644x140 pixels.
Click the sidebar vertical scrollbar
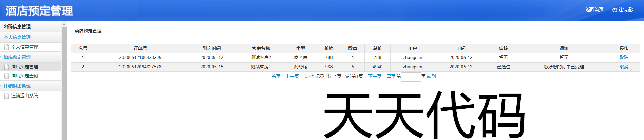pos(64,82)
